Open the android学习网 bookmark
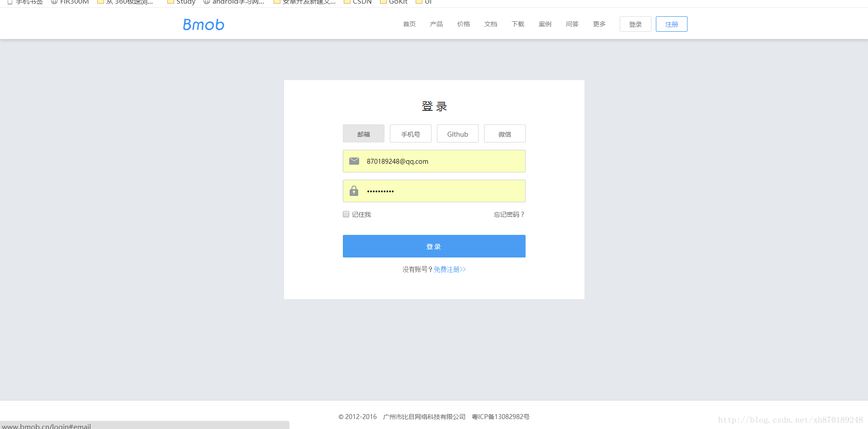Screen dimensions: 868x429 [x=233, y=2]
